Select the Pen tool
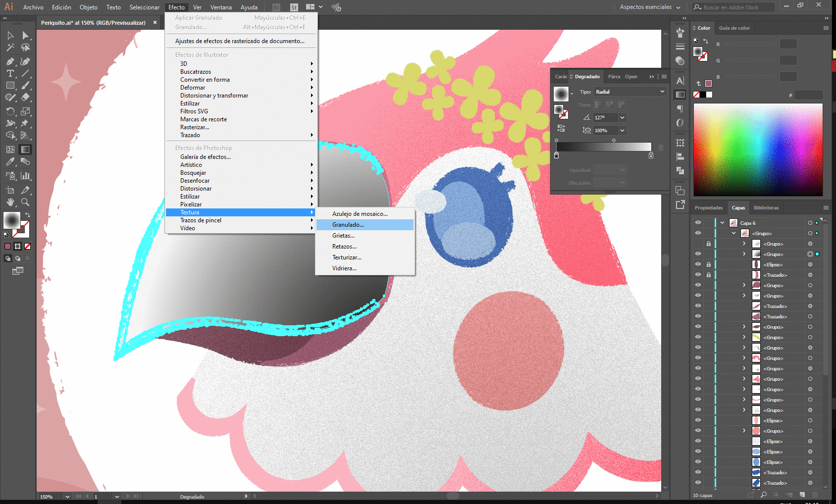The height and width of the screenshot is (504, 836). 10,61
